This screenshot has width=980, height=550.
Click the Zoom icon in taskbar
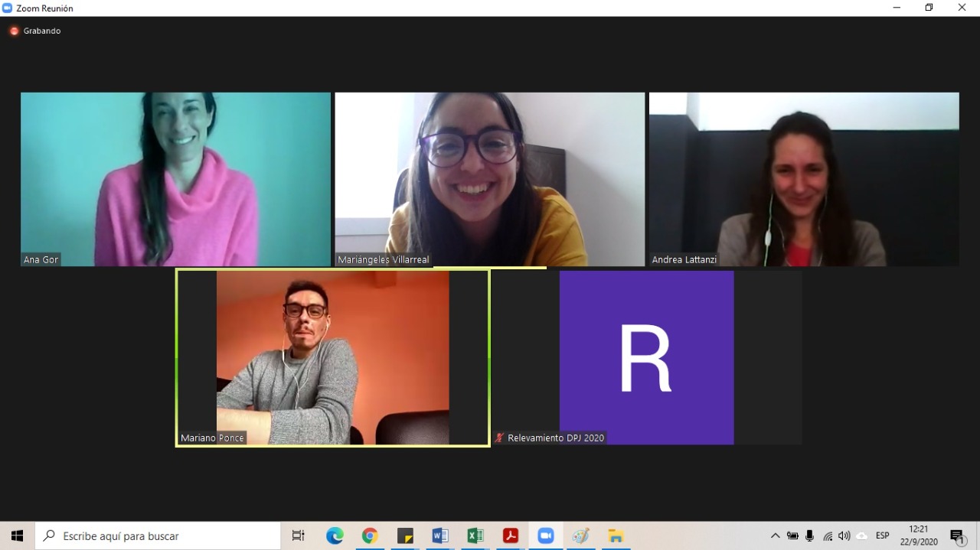coord(546,536)
